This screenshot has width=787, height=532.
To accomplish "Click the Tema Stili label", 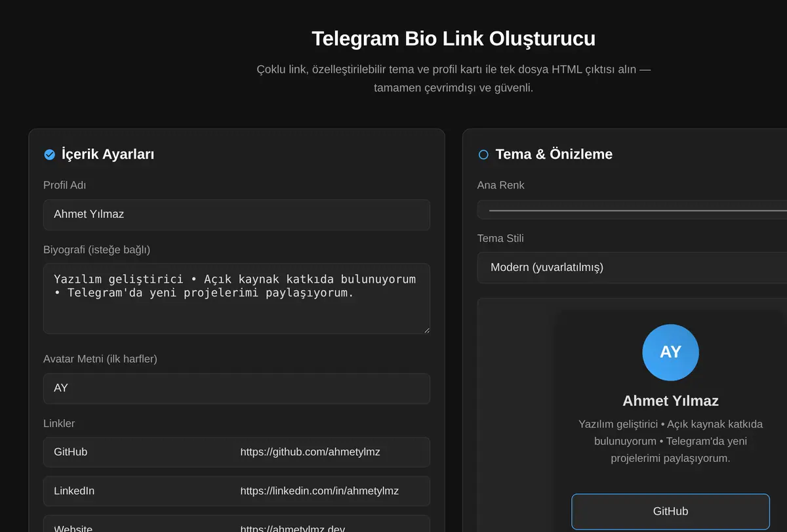I will pos(500,239).
